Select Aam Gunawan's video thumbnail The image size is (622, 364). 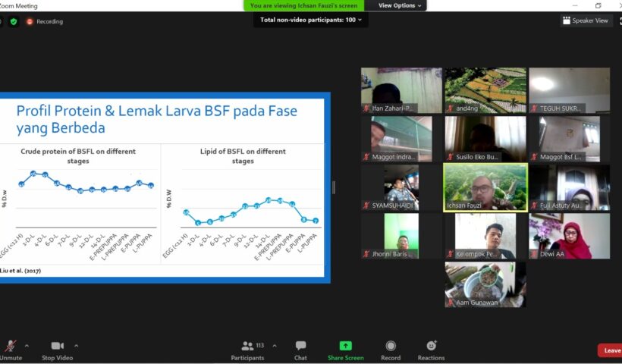(x=485, y=284)
